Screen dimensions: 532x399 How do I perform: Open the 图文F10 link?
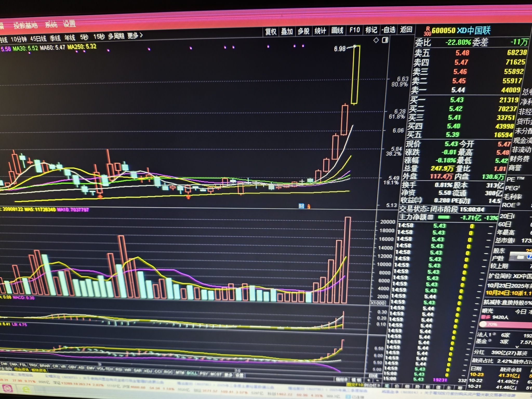355,385
